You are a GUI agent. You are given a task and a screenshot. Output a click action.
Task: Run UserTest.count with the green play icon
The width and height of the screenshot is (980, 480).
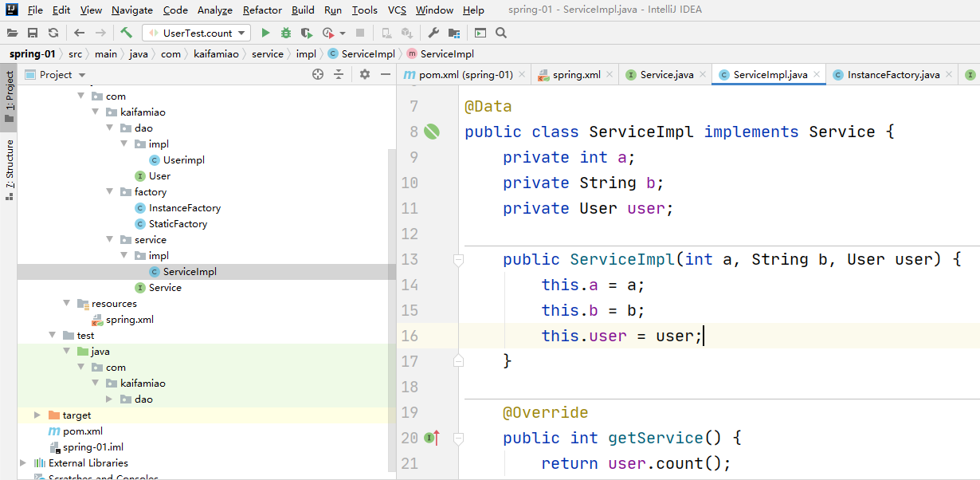coord(266,33)
